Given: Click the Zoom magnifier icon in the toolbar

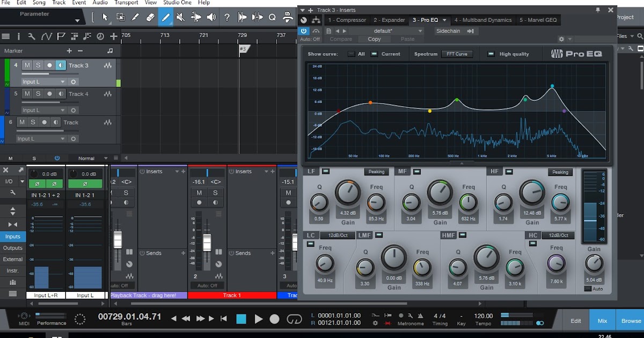Looking at the screenshot, I should (x=272, y=17).
